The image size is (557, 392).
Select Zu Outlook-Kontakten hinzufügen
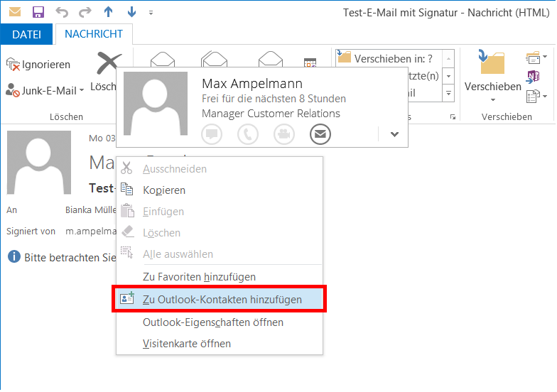point(220,300)
